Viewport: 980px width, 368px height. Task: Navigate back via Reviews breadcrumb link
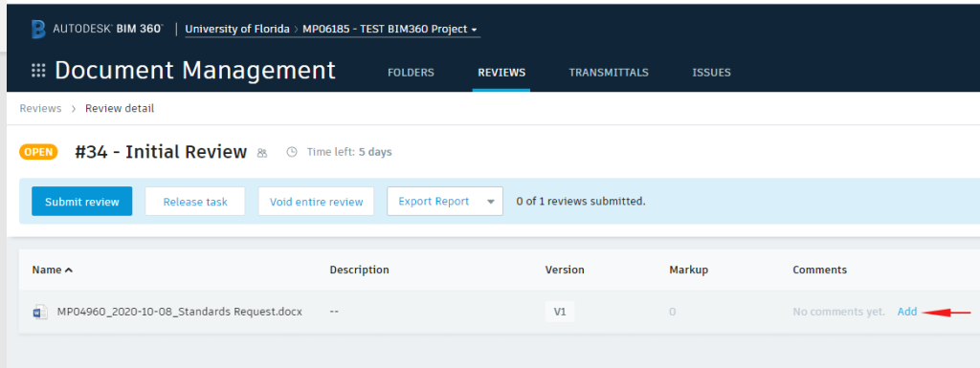40,109
